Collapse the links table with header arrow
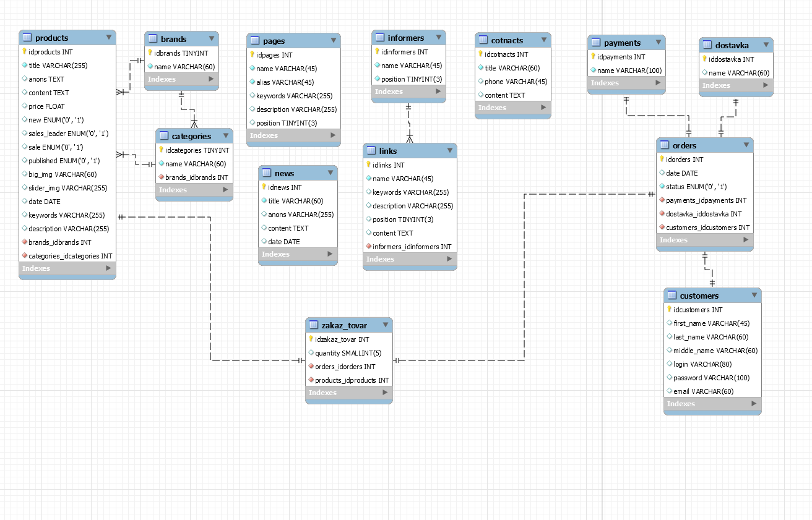 (x=450, y=151)
